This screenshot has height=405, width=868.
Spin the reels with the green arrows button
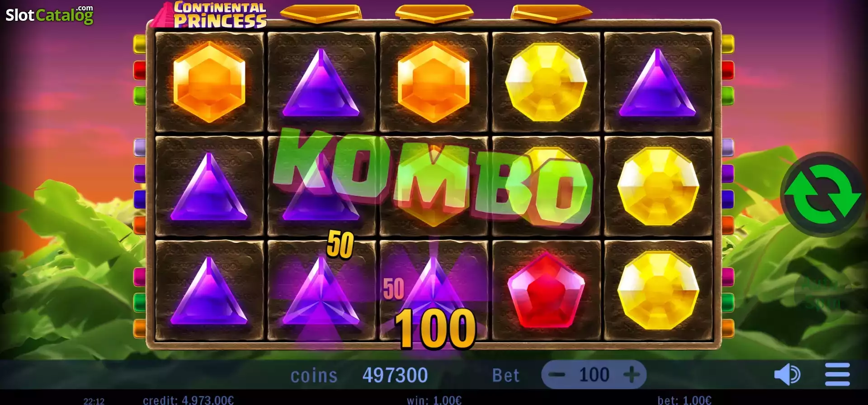(x=823, y=194)
